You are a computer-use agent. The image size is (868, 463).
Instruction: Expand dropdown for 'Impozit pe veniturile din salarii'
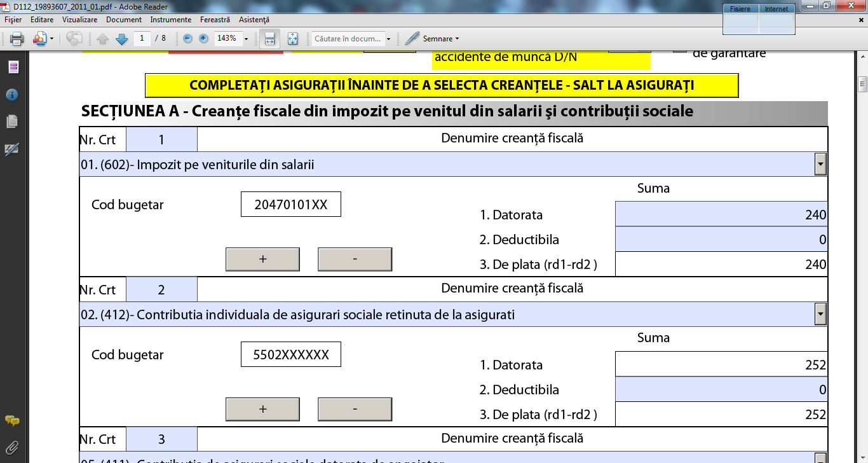820,164
